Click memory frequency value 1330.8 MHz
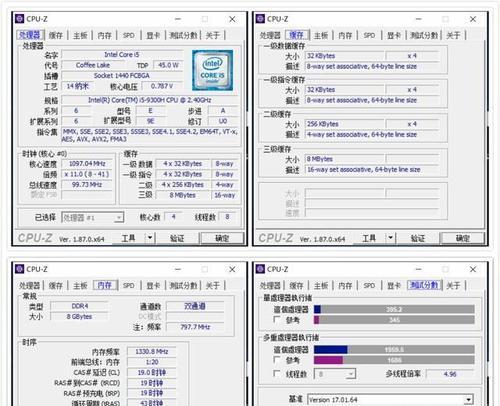 pos(152,351)
